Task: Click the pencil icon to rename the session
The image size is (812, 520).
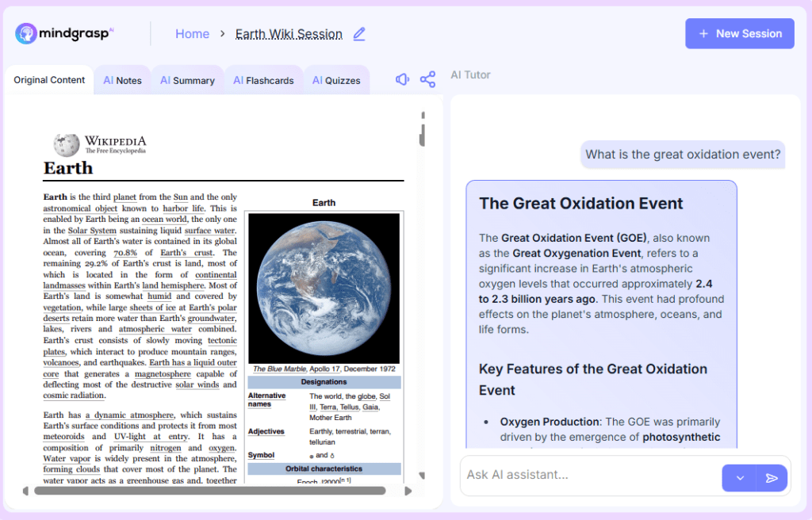Action: tap(359, 34)
